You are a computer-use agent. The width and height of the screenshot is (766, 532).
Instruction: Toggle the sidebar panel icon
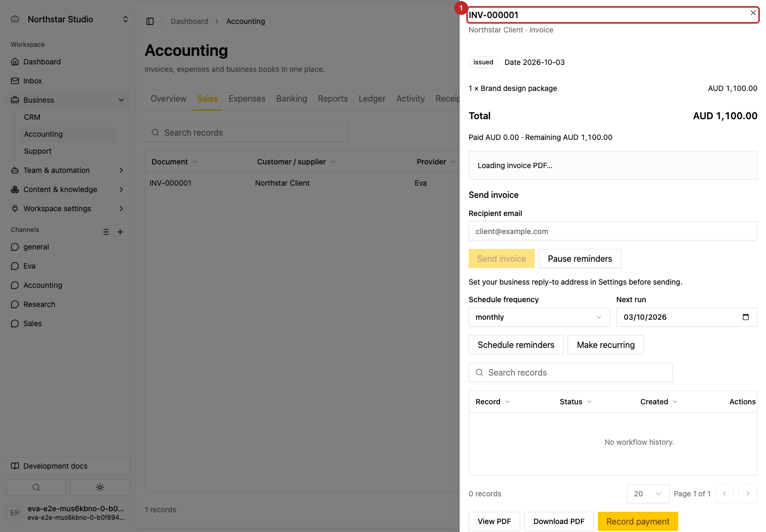[x=150, y=21]
